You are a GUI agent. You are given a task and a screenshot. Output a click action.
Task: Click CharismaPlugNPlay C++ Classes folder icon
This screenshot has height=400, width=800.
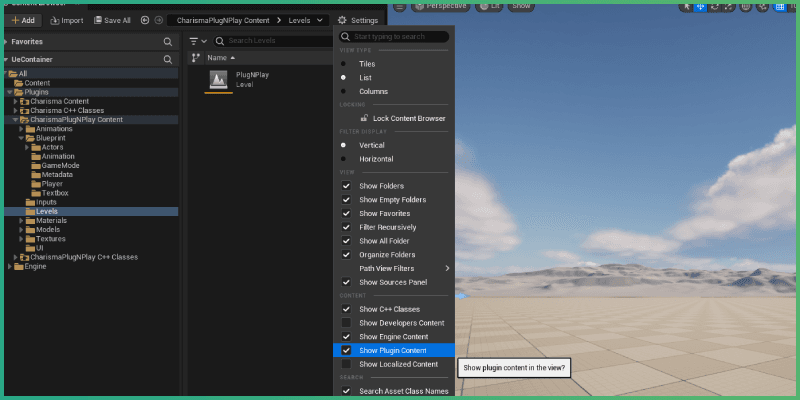24,257
